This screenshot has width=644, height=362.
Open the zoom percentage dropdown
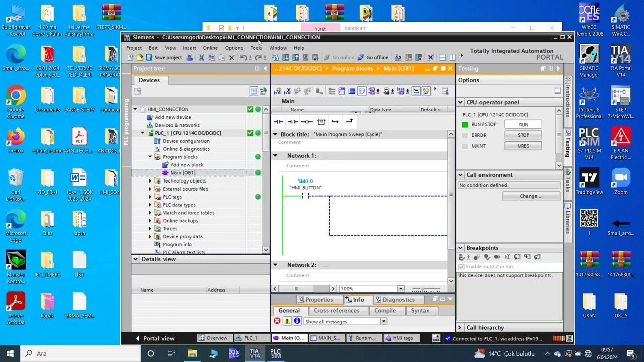pyautogui.click(x=401, y=289)
